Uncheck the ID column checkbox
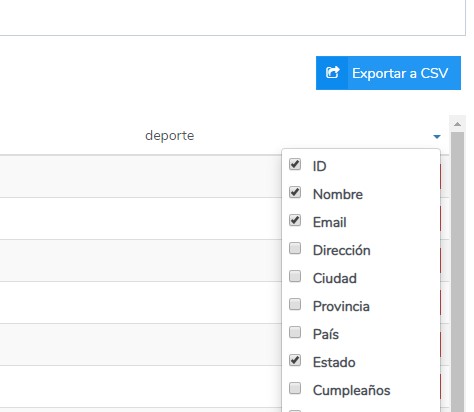Viewport: 474px width, 412px height. click(295, 164)
